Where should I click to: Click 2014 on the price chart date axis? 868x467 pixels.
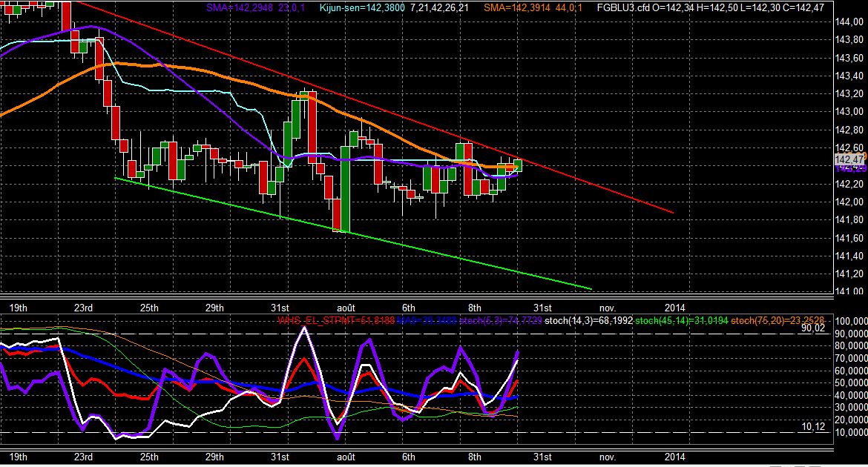(x=675, y=308)
